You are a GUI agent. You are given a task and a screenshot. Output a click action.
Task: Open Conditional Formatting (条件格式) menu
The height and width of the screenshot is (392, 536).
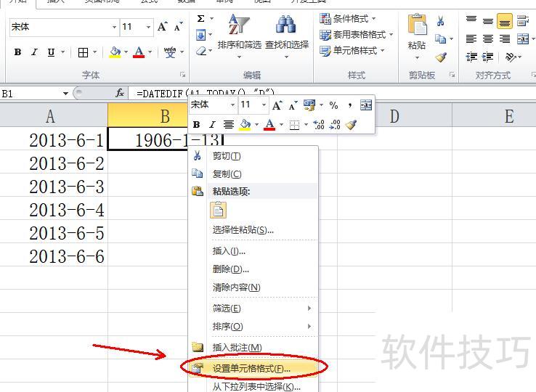pyautogui.click(x=348, y=18)
